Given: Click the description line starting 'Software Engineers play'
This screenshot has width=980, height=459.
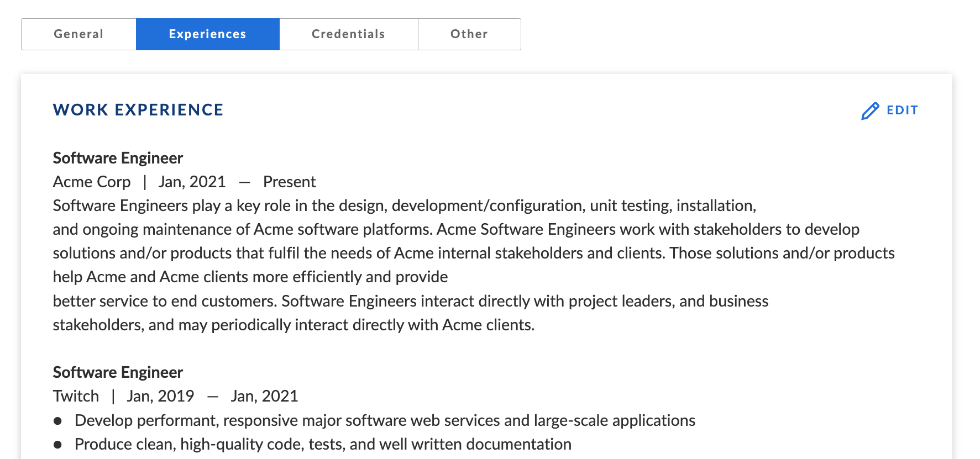Looking at the screenshot, I should [404, 205].
